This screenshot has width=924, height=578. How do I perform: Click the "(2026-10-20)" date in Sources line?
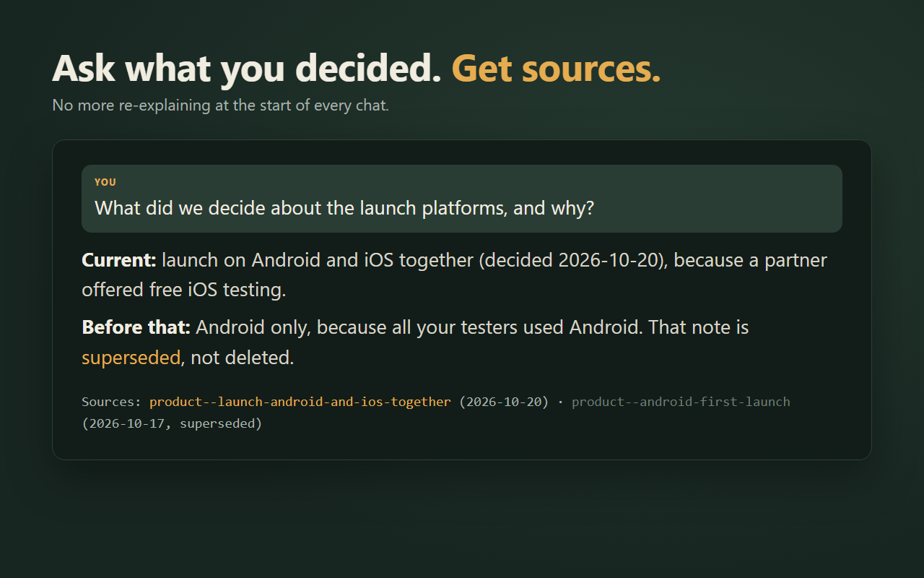click(504, 402)
